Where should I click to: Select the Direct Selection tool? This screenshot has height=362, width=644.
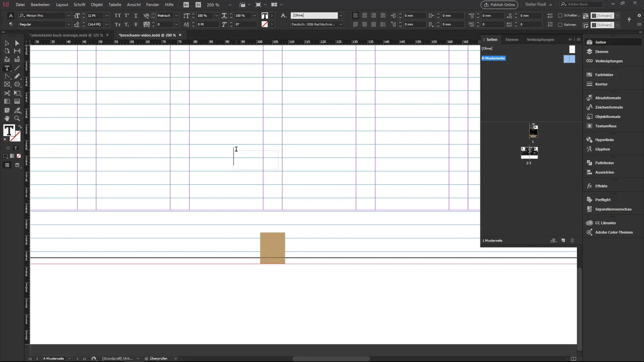17,43
